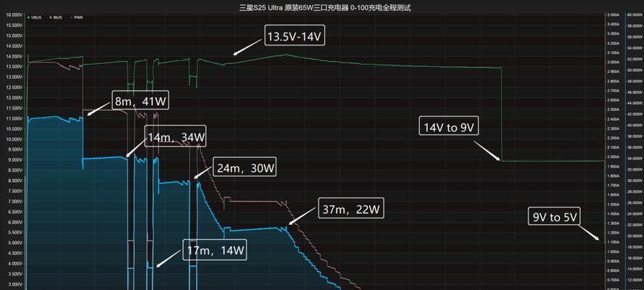Click the 60.000W label on the power axis
Screen dimensions: 644x290
point(635,14)
